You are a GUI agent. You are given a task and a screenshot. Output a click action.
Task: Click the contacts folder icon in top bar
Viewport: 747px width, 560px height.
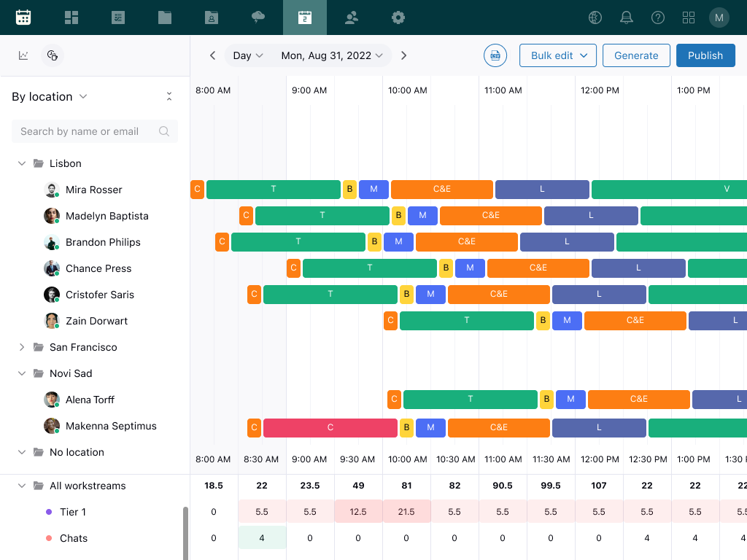point(211,17)
